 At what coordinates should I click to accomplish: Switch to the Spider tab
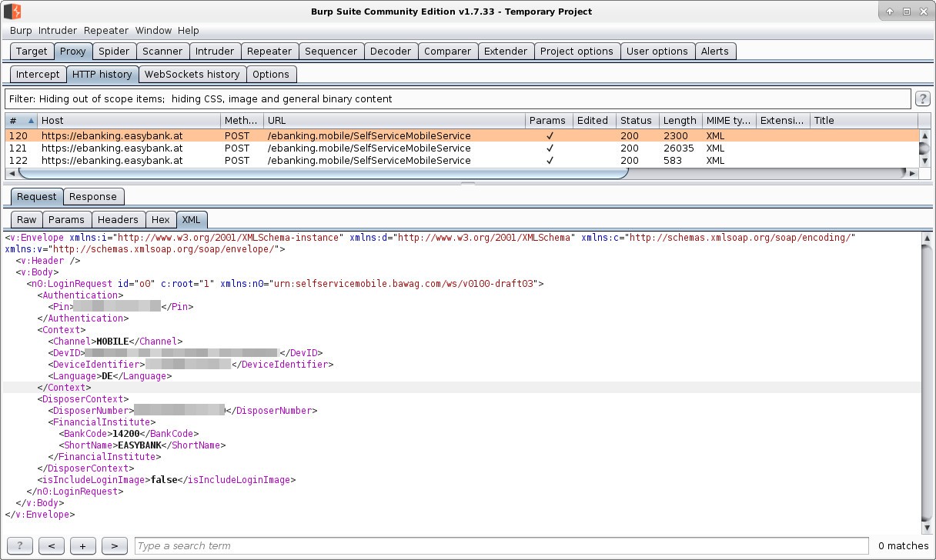(114, 52)
